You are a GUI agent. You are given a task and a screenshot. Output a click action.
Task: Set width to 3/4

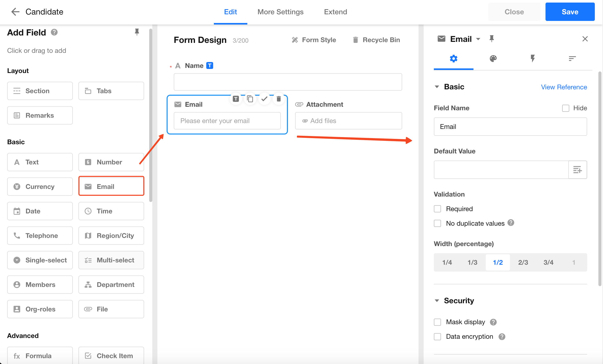coord(548,262)
